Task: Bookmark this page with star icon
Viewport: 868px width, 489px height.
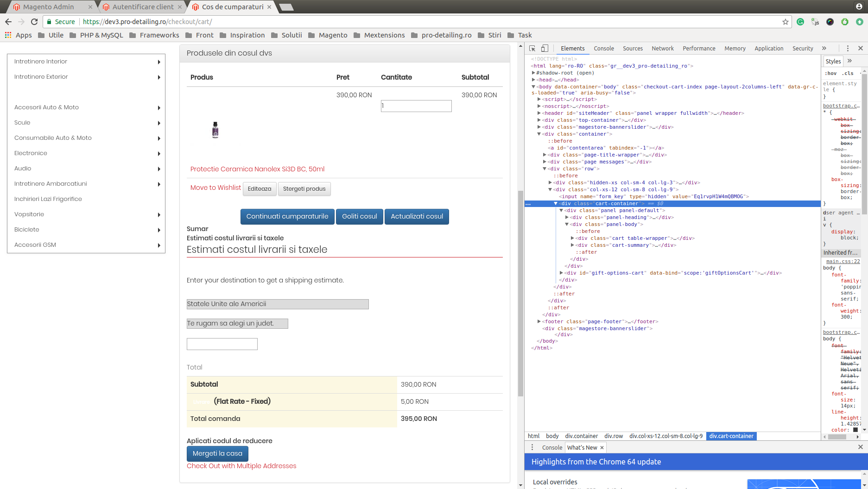Action: [786, 22]
